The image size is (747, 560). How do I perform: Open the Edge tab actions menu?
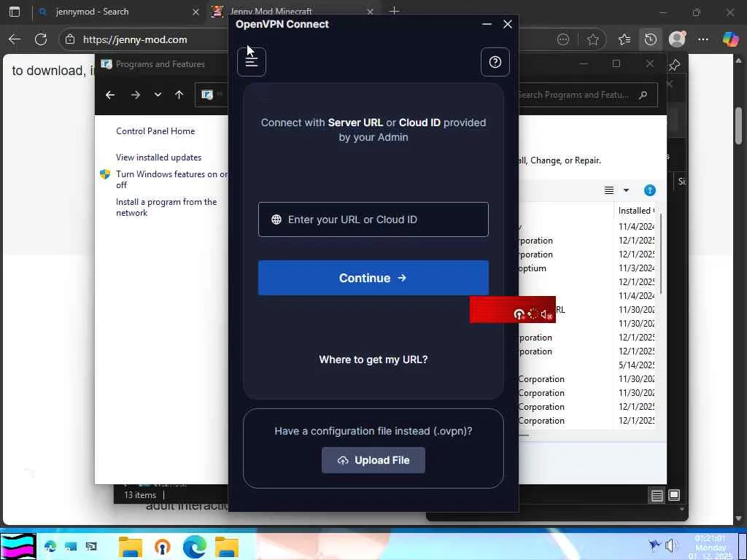pos(15,12)
